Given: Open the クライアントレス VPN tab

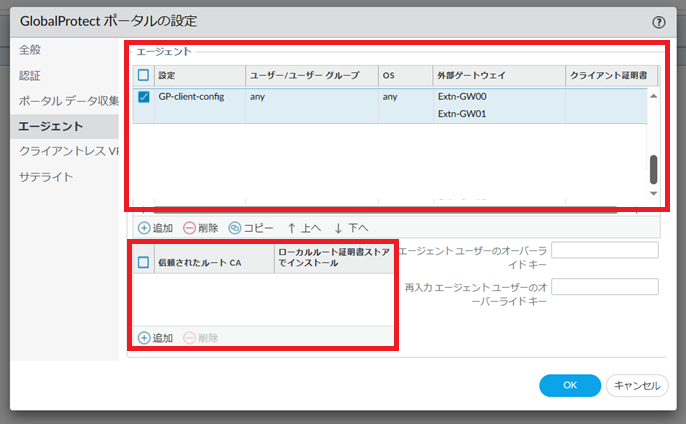Looking at the screenshot, I should [68, 151].
